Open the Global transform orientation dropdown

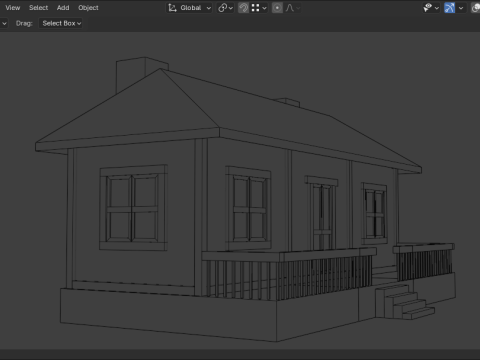coord(189,8)
